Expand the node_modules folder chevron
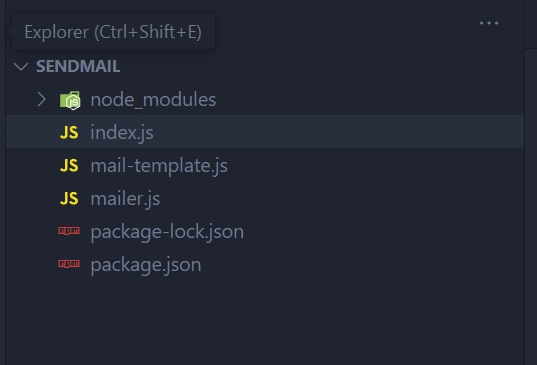The width and height of the screenshot is (537, 365). click(41, 100)
